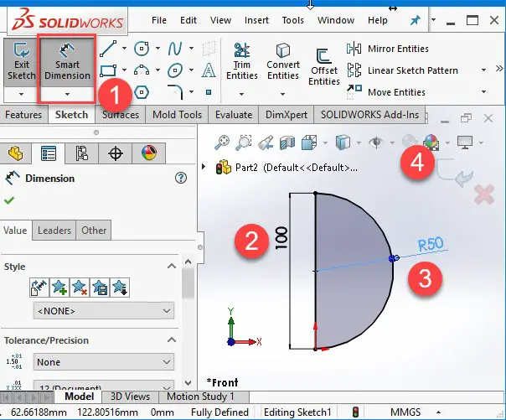Open the DisplayManager tab
The image size is (506, 420).
click(x=149, y=153)
